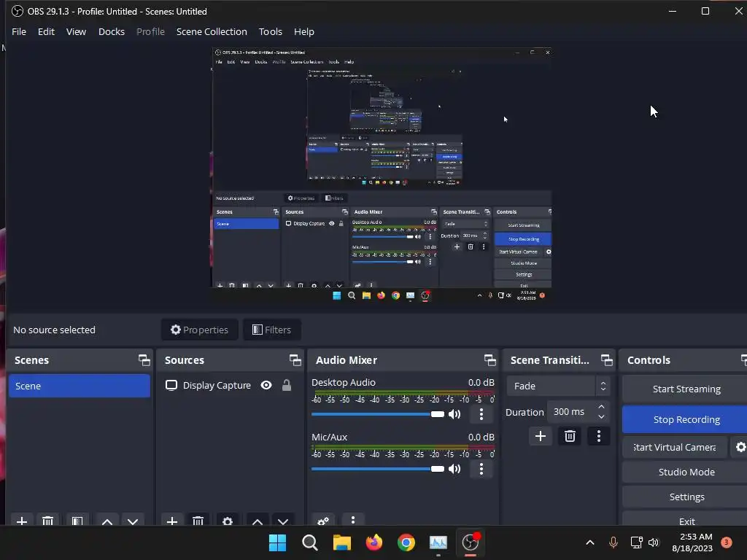
Task: Open the Scene Collection menu
Action: point(212,31)
